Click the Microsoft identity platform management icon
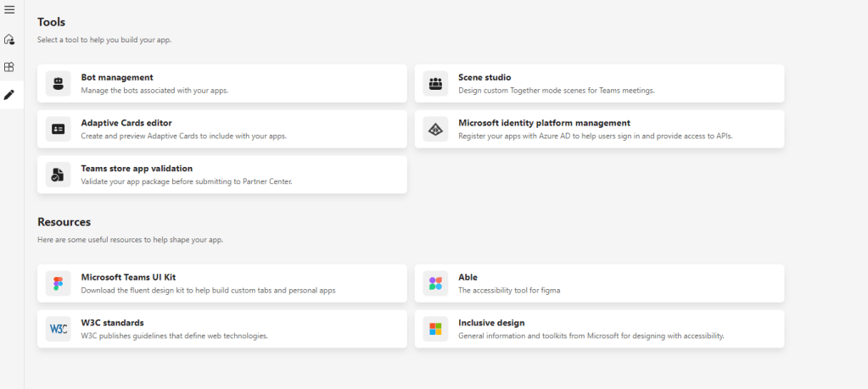The image size is (868, 389). 435,129
